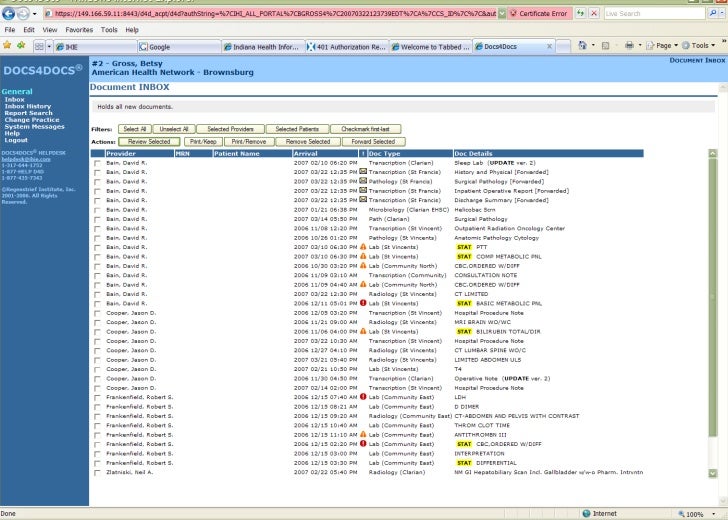728x520 pixels.
Task: Click warning triangle on COMP METABOLIC PNL row
Action: [x=363, y=256]
